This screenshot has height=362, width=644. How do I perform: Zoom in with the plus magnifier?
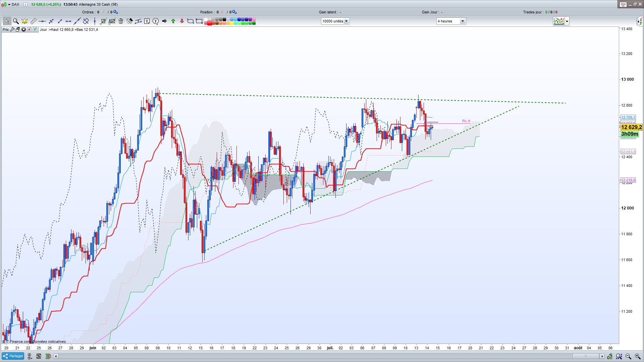click(x=638, y=356)
